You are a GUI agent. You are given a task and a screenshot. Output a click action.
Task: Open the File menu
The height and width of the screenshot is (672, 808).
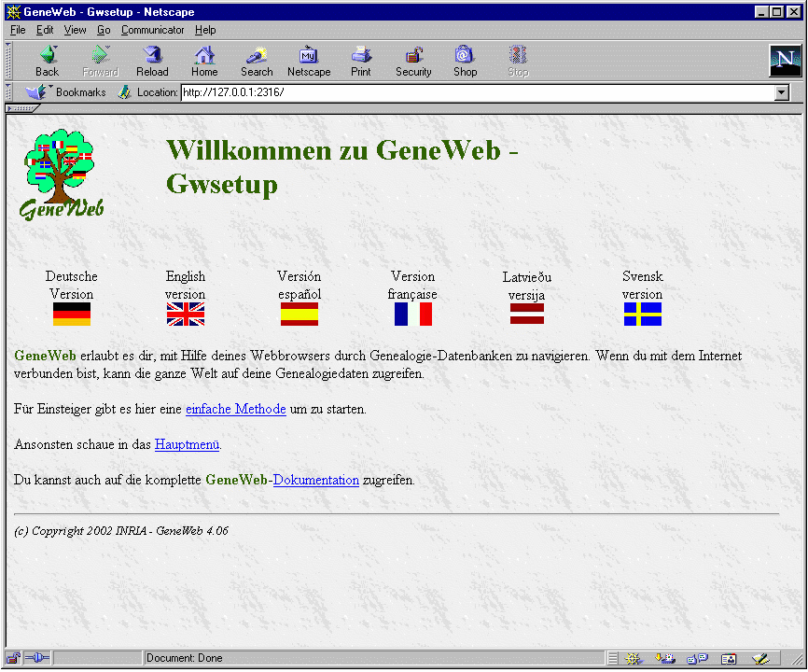point(18,30)
